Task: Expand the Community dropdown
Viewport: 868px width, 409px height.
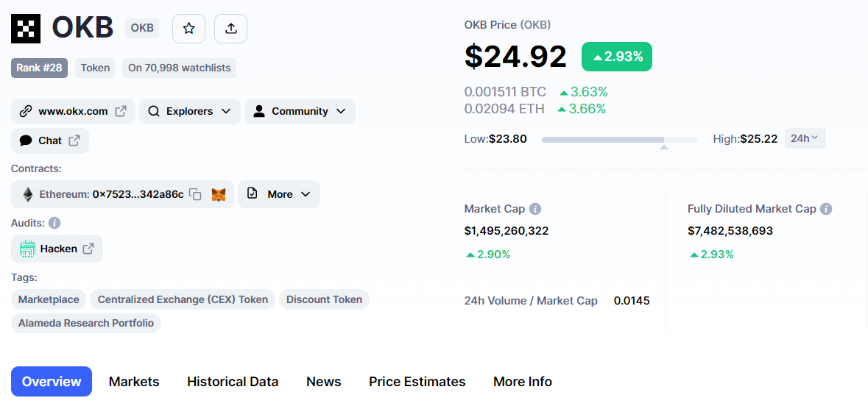Action: [300, 111]
